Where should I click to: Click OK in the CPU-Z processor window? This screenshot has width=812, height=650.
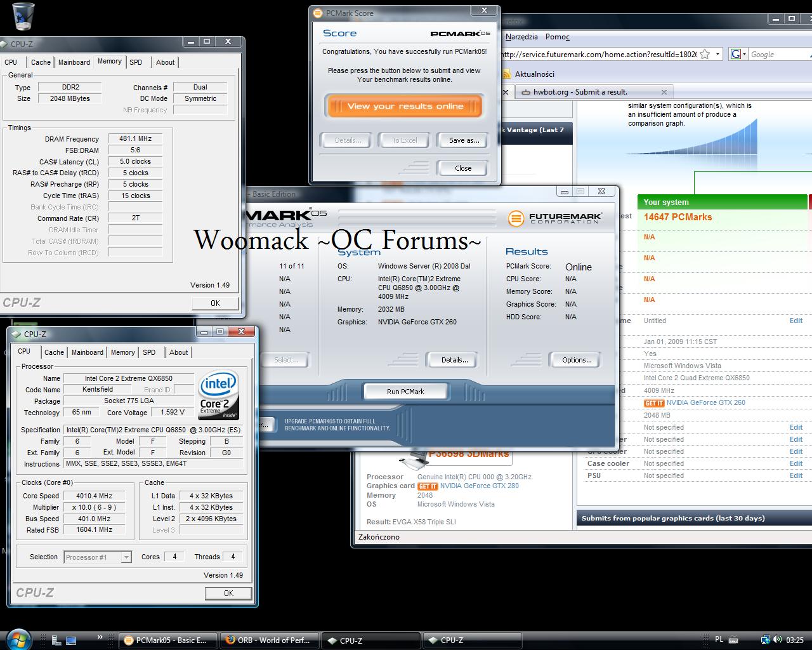pos(228,594)
